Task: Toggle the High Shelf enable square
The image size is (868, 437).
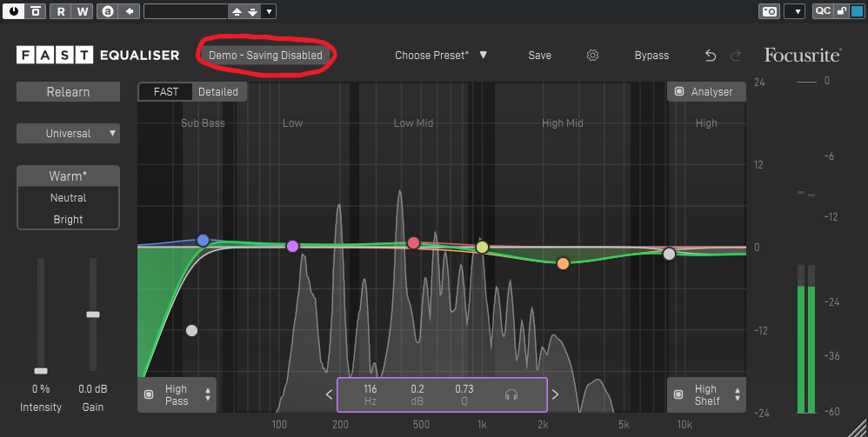Action: [x=678, y=394]
